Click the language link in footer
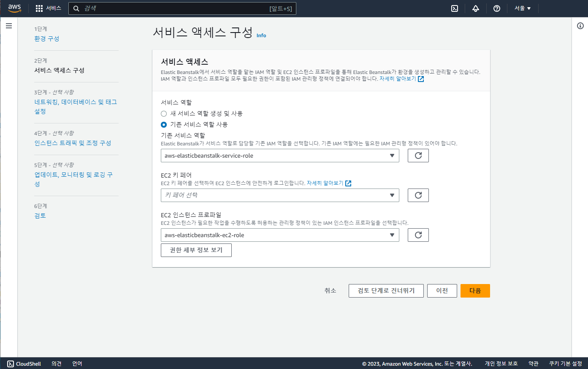 [77, 364]
